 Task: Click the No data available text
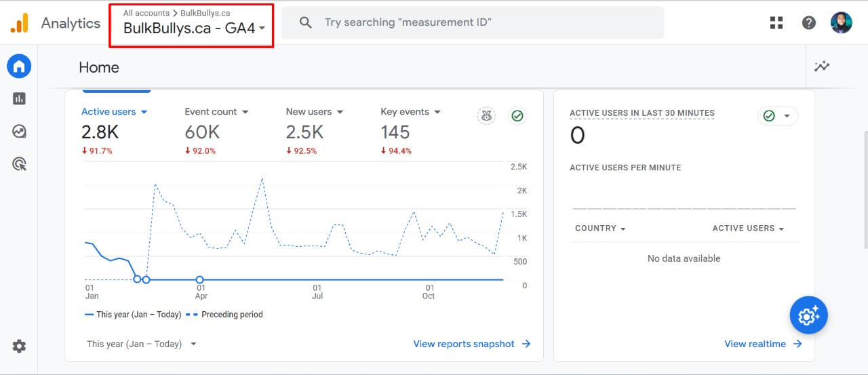coord(684,258)
